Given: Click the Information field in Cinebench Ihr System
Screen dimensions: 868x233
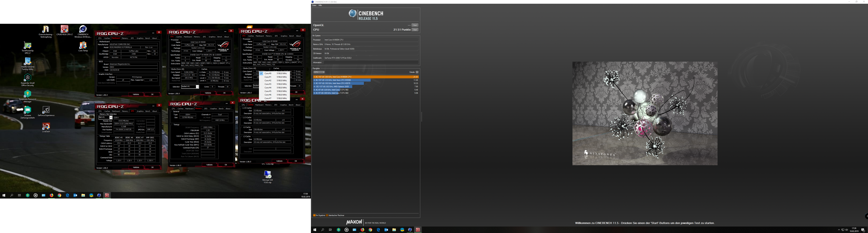Looking at the screenshot, I should [x=371, y=62].
